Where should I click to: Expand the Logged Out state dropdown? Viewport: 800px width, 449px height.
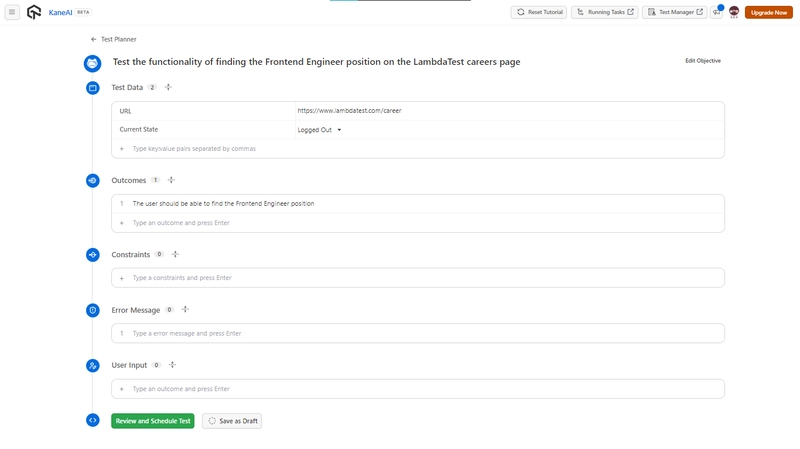tap(319, 130)
